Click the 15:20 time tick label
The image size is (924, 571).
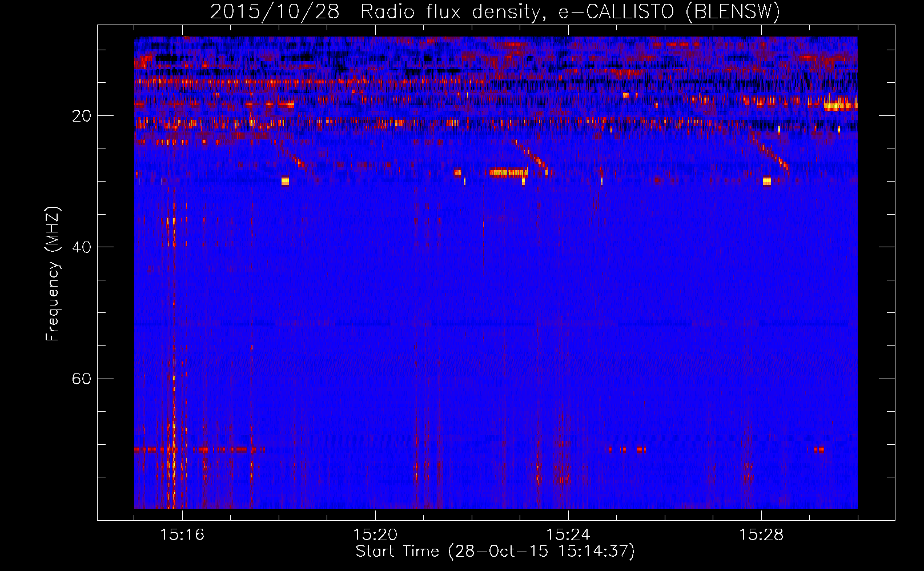pos(375,534)
